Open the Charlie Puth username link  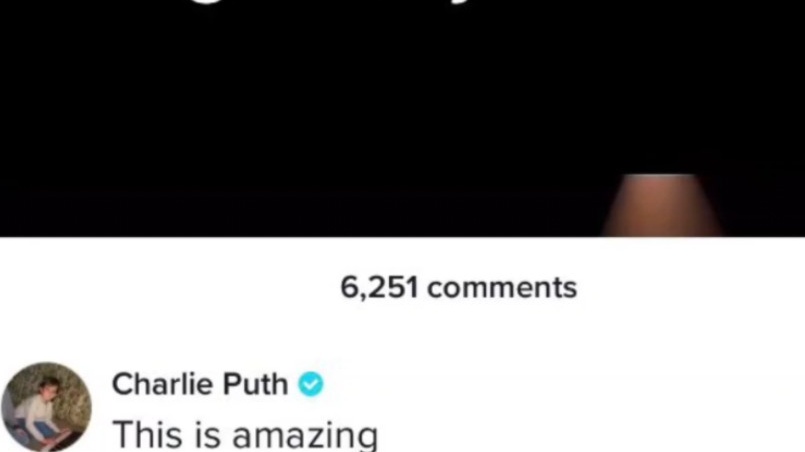[200, 384]
